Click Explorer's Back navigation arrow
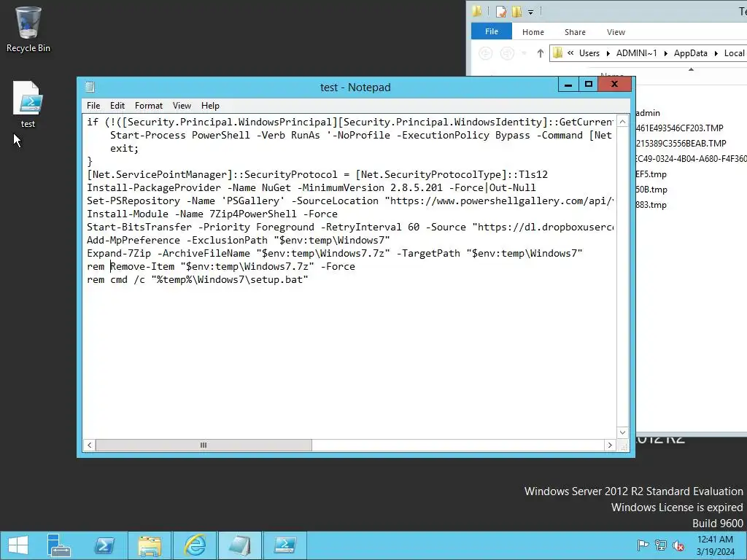Viewport: 747px width, 560px height. tap(485, 53)
